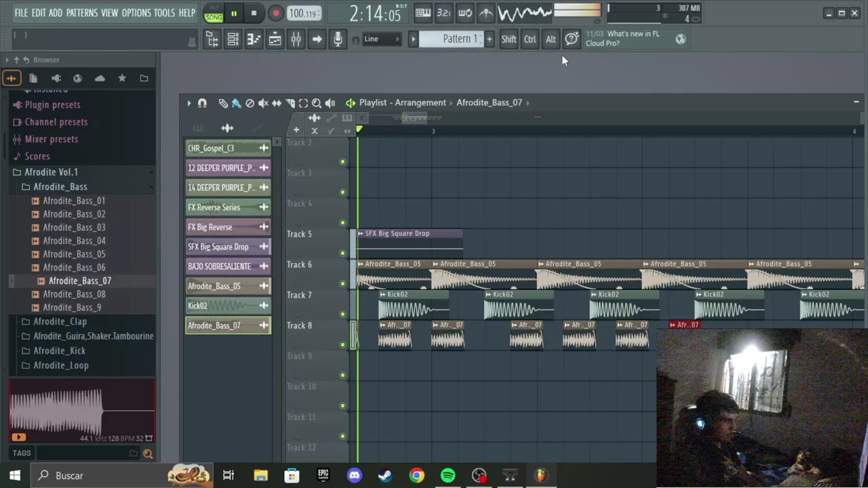The width and height of the screenshot is (868, 488).
Task: Toggle the Alt key button
Action: click(x=551, y=39)
